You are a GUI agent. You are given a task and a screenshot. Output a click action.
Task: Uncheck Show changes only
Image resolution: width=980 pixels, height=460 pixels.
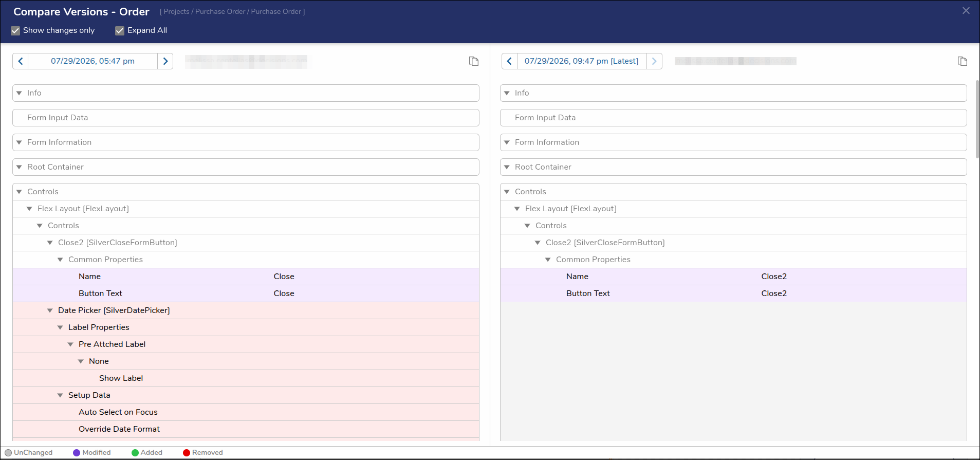15,31
